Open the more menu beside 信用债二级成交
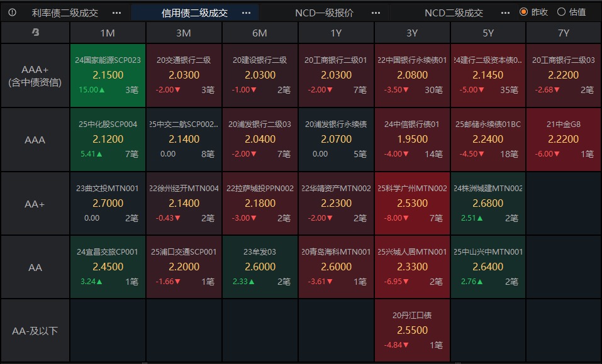 coord(246,13)
